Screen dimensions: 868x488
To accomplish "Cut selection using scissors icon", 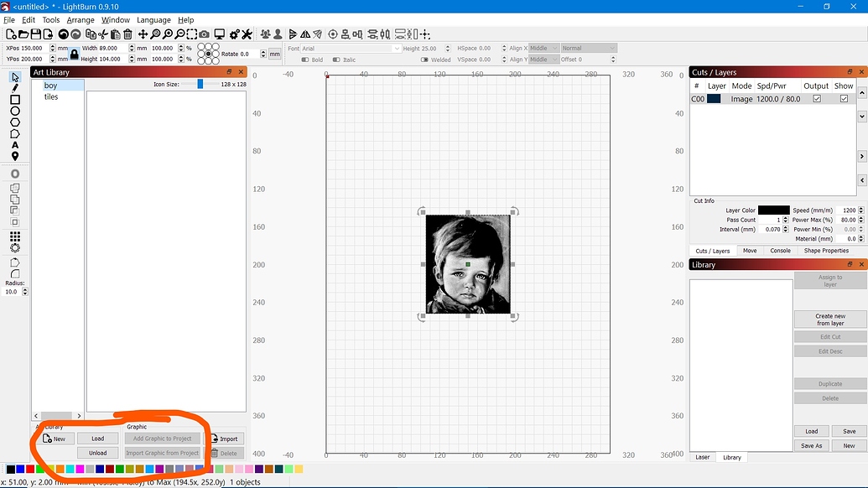I will 103,34.
